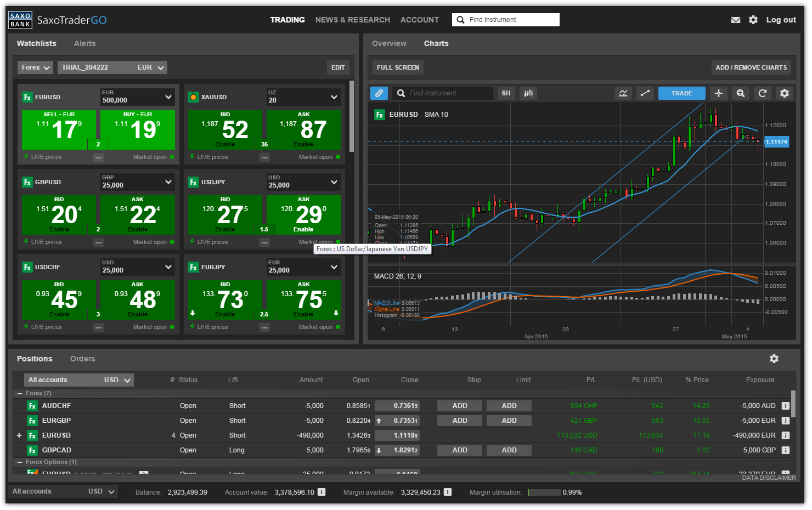The width and height of the screenshot is (812, 510).
Task: Open the XAUUSD tile more-options icon
Action: click(x=264, y=157)
